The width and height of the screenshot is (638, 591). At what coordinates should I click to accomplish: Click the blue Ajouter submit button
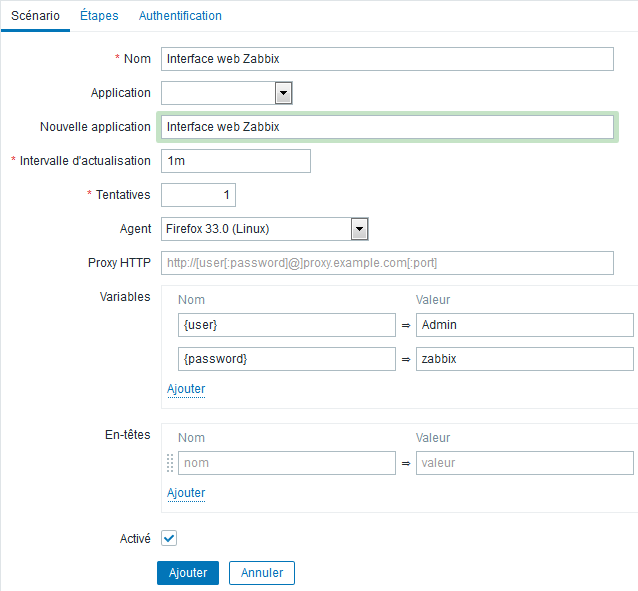pyautogui.click(x=188, y=573)
